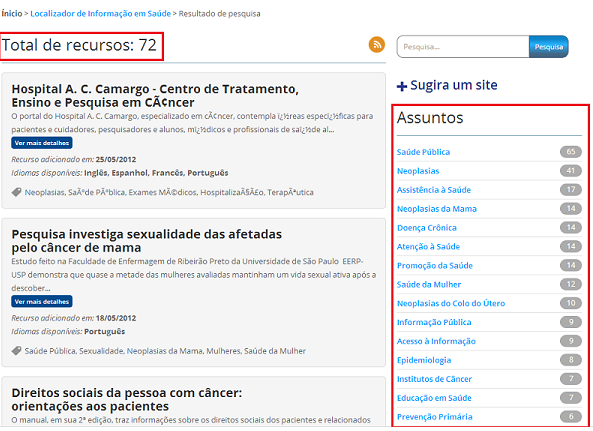Viewport: 593px width, 431px height.
Task: Open Ver mais detalhes for the sexualidade study
Action: pyautogui.click(x=42, y=302)
